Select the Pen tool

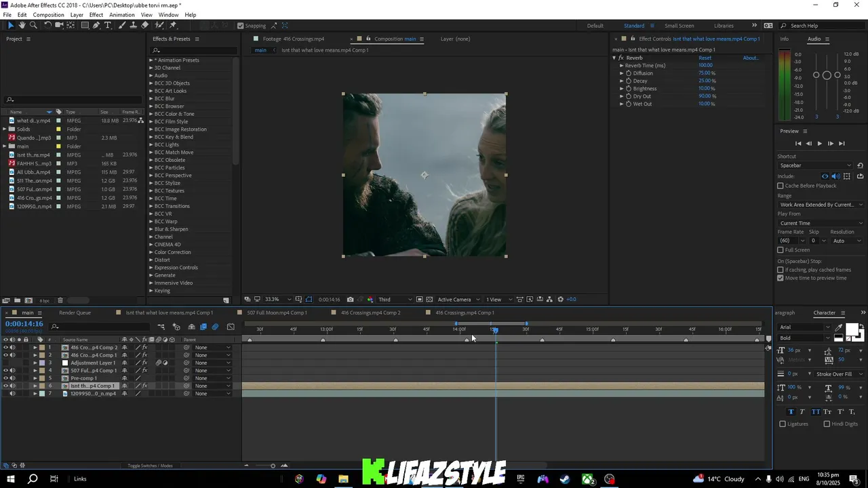(96, 25)
